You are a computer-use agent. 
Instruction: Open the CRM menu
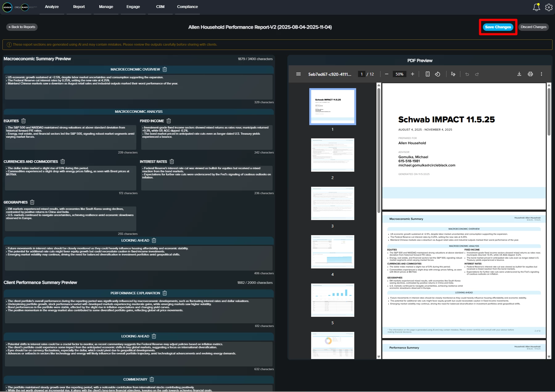click(x=160, y=7)
